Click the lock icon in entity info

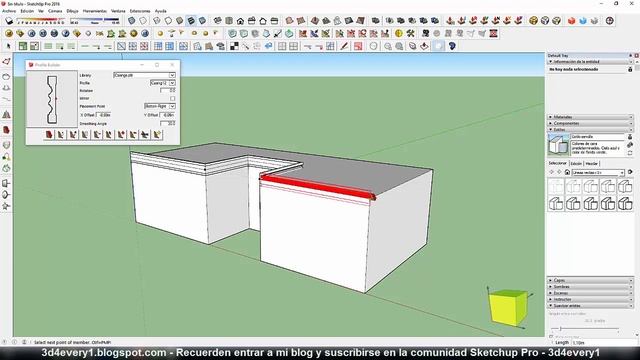tap(630, 69)
